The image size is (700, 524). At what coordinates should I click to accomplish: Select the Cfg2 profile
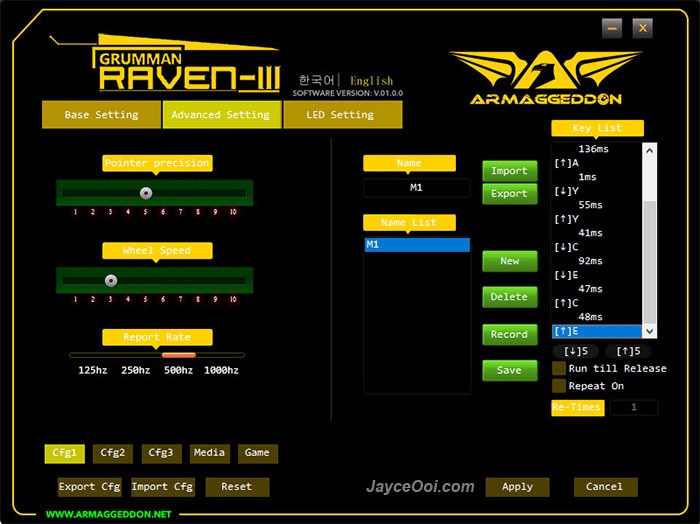pyautogui.click(x=112, y=453)
